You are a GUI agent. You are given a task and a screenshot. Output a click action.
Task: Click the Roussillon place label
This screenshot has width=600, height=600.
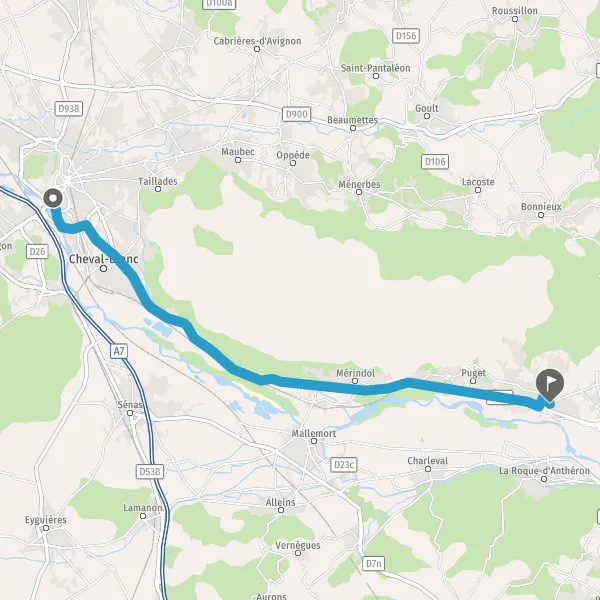tap(515, 11)
